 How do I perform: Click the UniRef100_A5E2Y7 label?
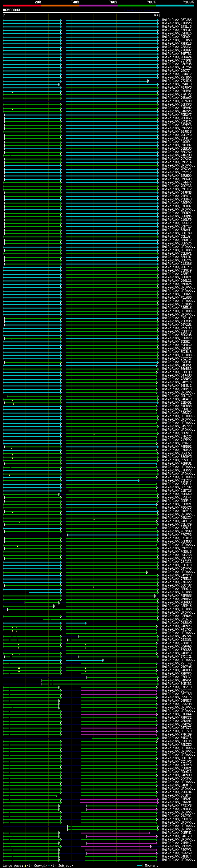[x=177, y=115]
